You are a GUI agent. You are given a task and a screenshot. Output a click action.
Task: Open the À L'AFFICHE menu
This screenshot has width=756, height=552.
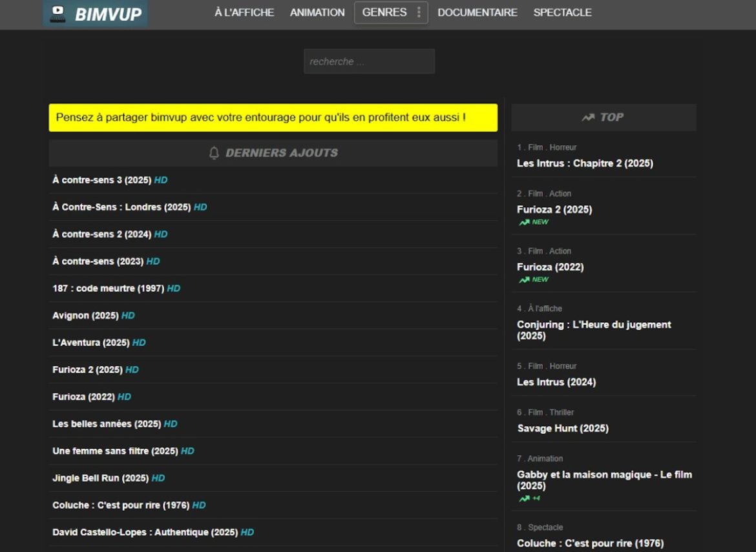pos(244,12)
